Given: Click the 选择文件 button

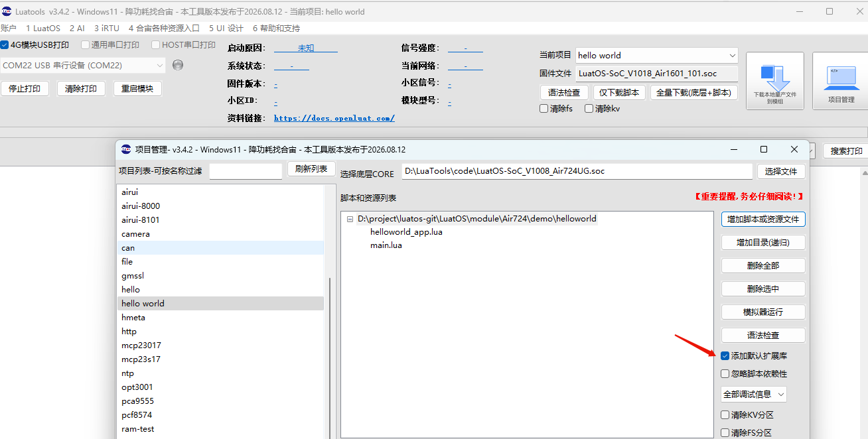Looking at the screenshot, I should click(x=781, y=171).
